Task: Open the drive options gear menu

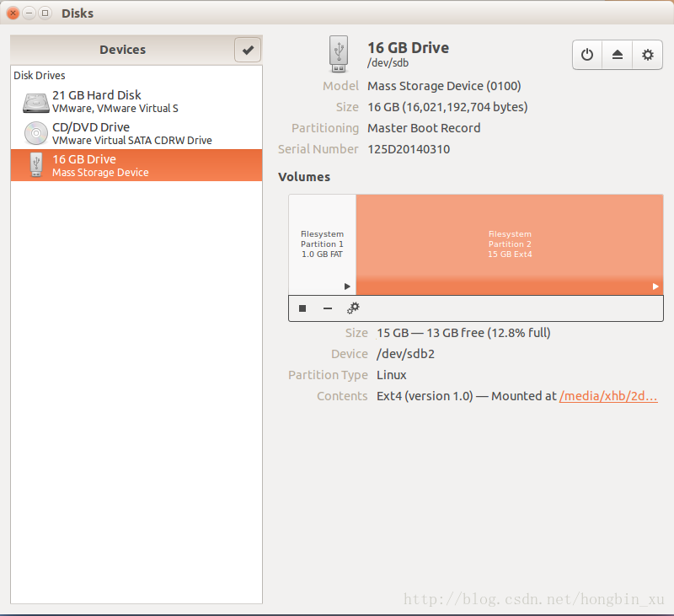Action: click(647, 55)
